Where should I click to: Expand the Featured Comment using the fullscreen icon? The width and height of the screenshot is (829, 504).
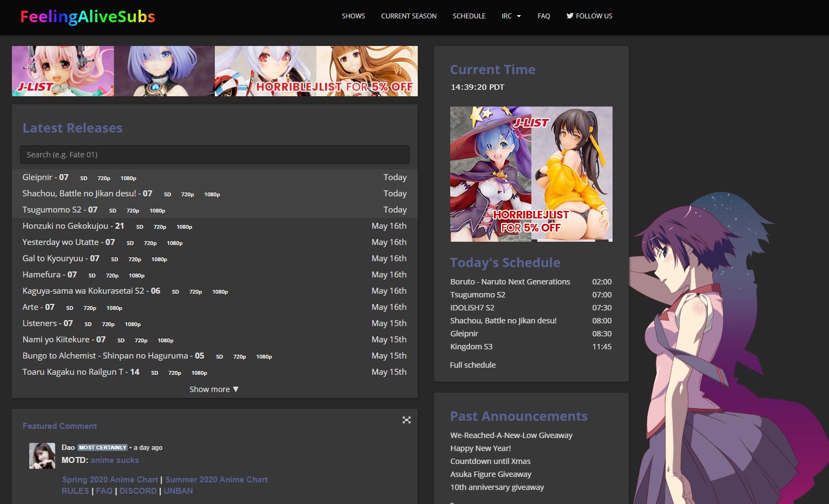pyautogui.click(x=406, y=420)
